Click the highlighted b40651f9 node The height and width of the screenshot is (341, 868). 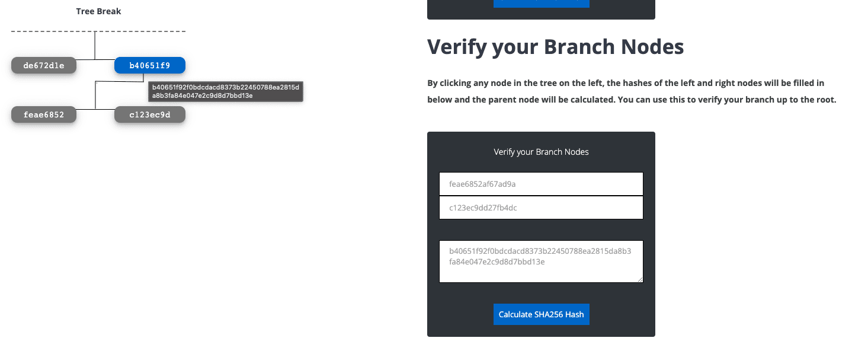(149, 65)
